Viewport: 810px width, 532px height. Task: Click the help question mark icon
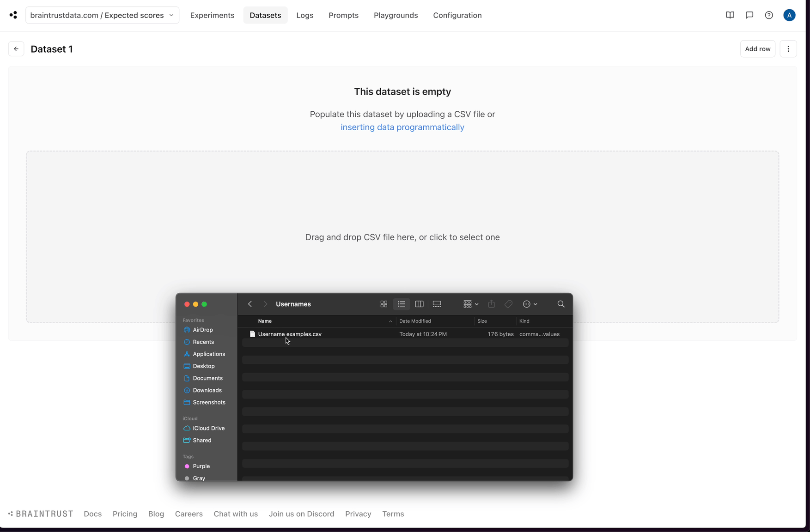point(769,15)
